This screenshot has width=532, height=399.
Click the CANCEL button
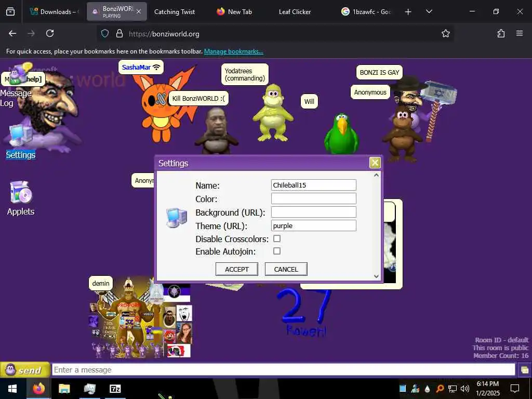point(286,269)
